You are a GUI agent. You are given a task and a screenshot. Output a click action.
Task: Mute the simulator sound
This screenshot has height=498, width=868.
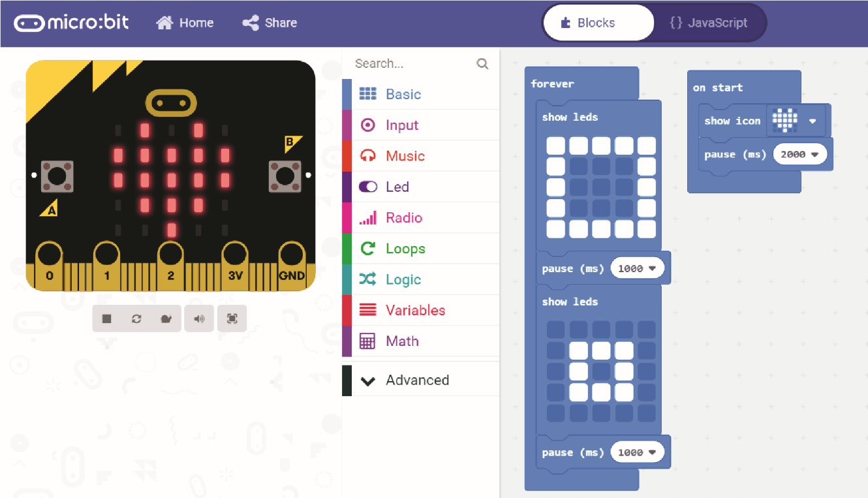pyautogui.click(x=199, y=319)
